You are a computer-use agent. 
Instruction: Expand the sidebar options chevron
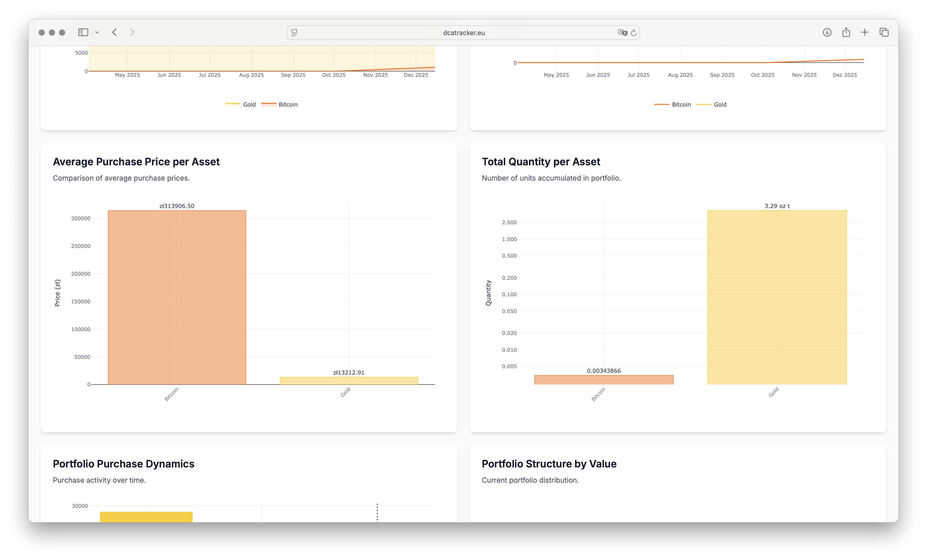click(x=97, y=32)
